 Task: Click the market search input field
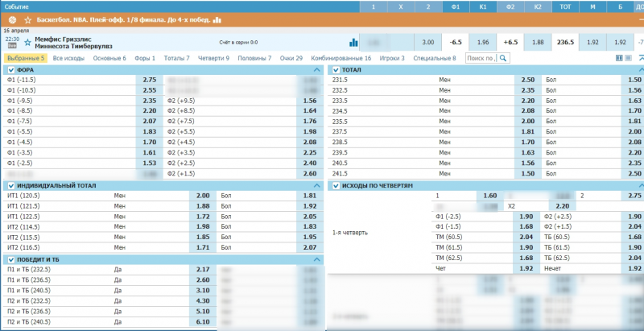(x=480, y=58)
